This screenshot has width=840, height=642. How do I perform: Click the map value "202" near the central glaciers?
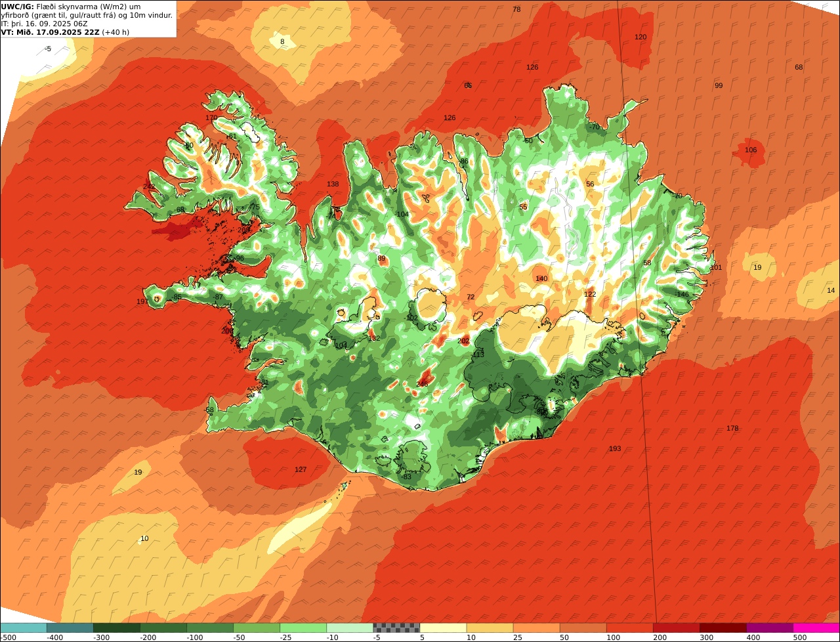click(x=463, y=341)
